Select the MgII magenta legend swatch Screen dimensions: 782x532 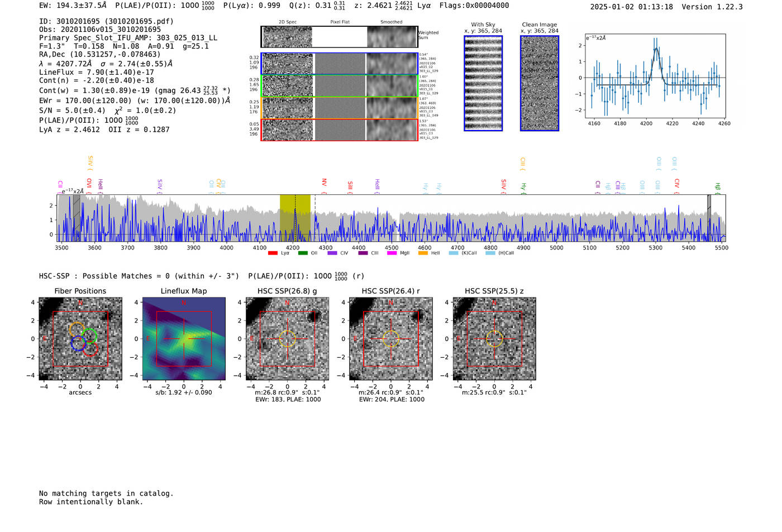pos(392,253)
